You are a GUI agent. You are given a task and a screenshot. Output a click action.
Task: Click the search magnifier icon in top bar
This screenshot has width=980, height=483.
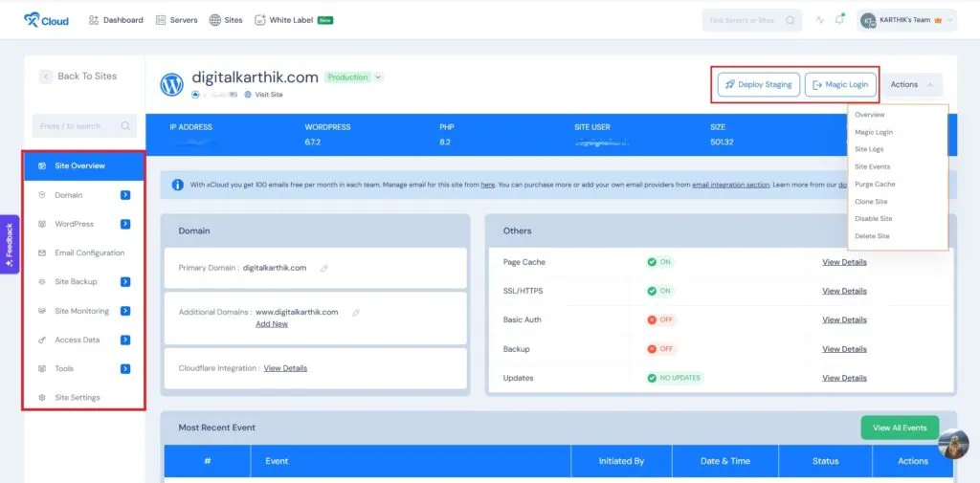(791, 20)
